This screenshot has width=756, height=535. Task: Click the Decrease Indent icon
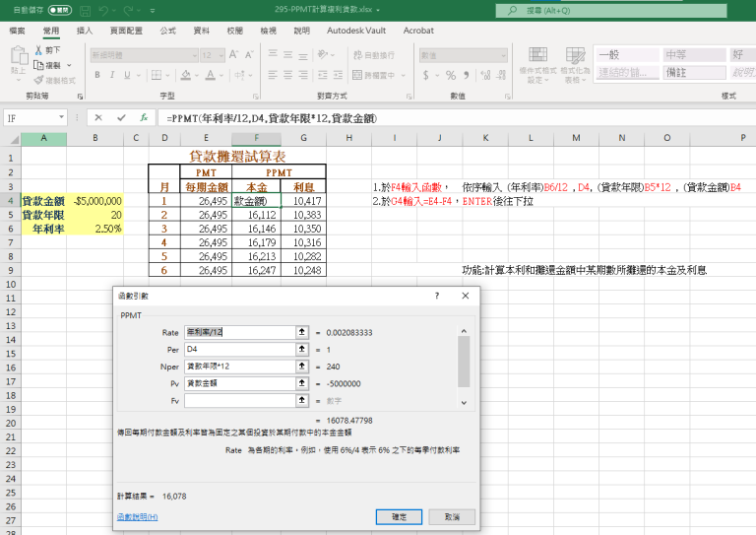tap(323, 75)
